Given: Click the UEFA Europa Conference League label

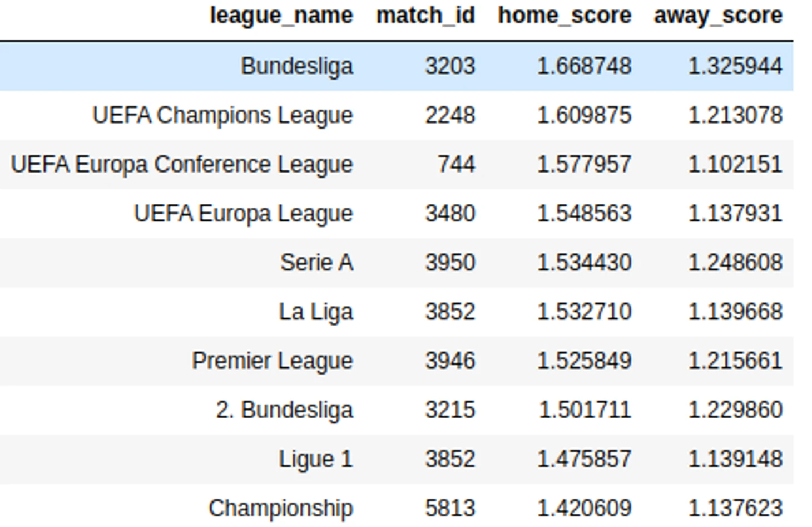Looking at the screenshot, I should pyautogui.click(x=182, y=164).
